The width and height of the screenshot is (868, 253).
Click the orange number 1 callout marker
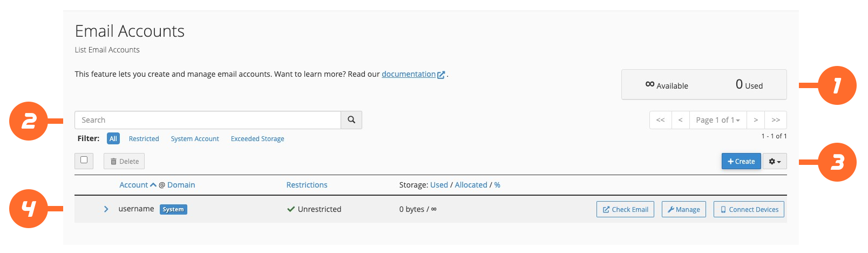pos(837,85)
